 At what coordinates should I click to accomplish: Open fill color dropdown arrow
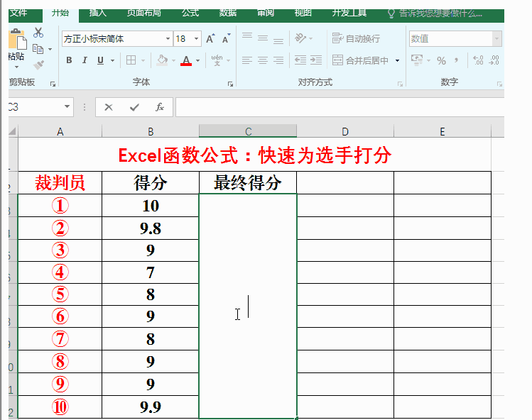(173, 61)
